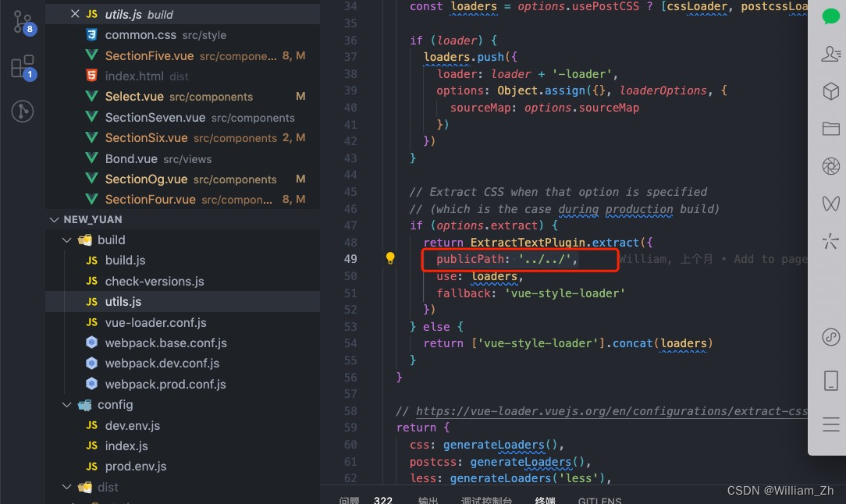Open the GITLENS panel tab

click(x=599, y=499)
